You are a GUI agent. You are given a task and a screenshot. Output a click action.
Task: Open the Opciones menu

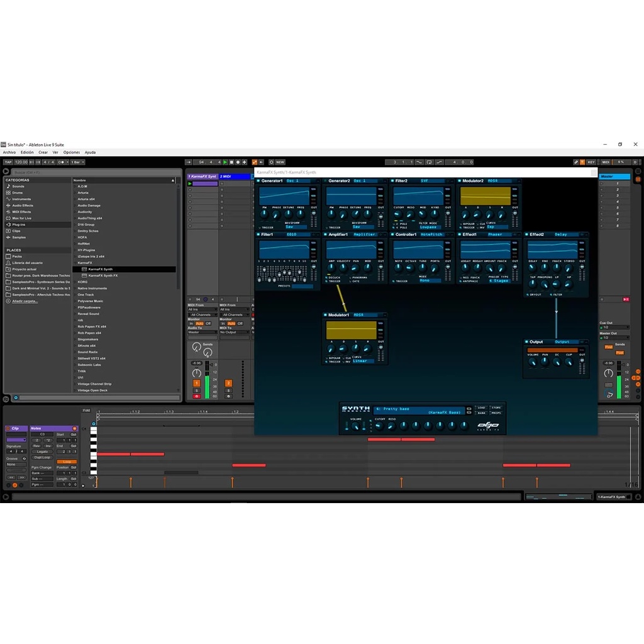(x=72, y=152)
